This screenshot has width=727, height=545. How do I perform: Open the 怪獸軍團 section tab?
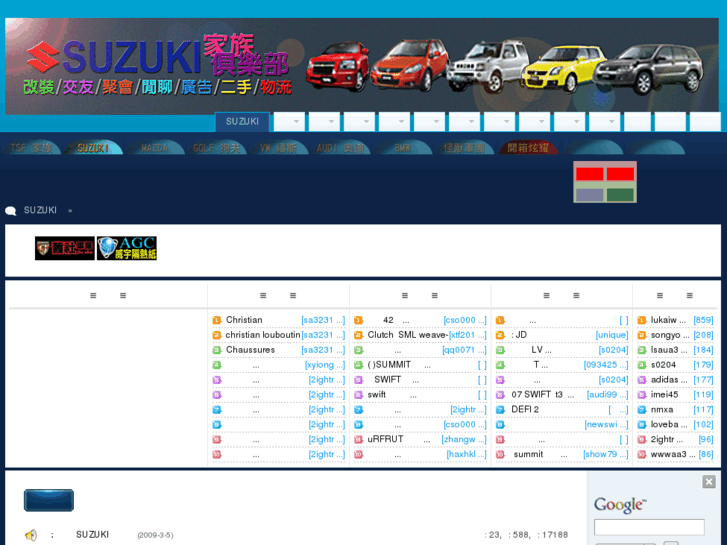coord(464,148)
